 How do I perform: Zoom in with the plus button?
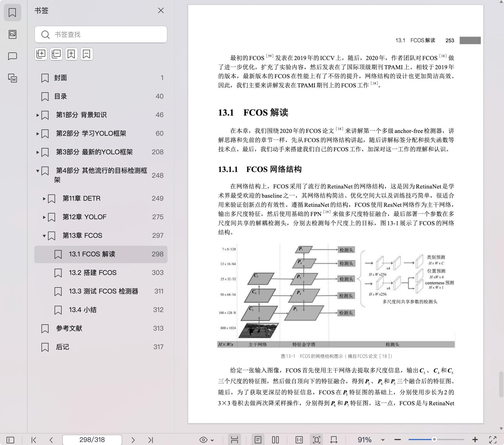(475, 440)
